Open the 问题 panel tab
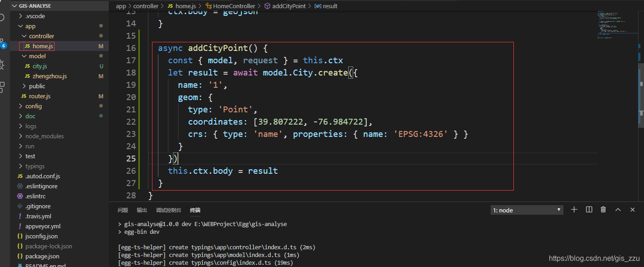Image resolution: width=644 pixels, height=267 pixels. (x=122, y=210)
